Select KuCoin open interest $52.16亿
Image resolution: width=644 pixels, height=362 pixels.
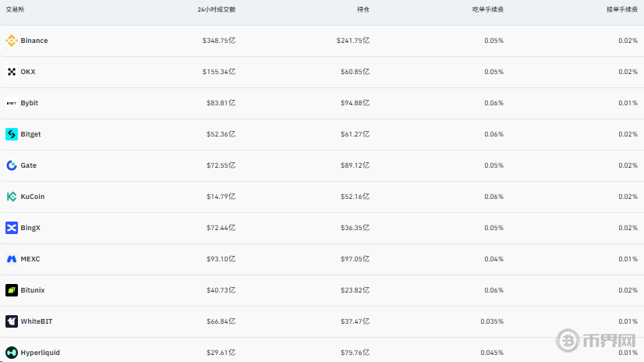pos(355,197)
